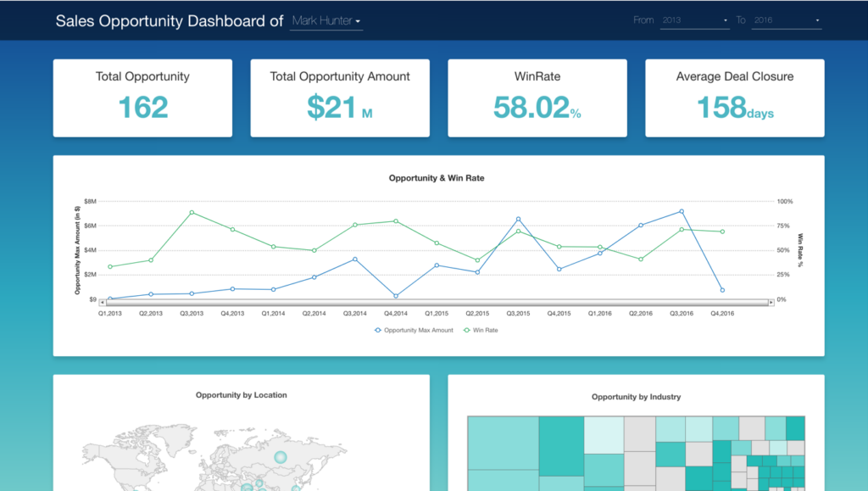Image resolution: width=868 pixels, height=491 pixels.
Task: Toggle the Opportunity Max Amount legend series
Action: [414, 330]
